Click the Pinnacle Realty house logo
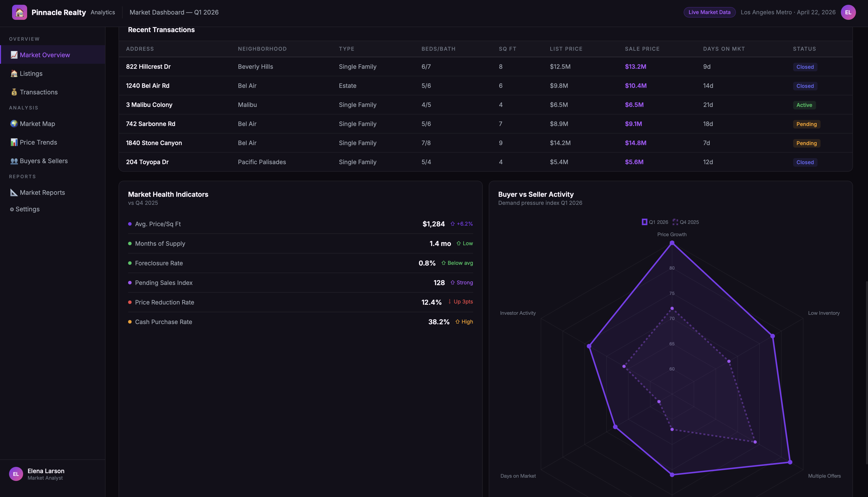 (x=19, y=12)
